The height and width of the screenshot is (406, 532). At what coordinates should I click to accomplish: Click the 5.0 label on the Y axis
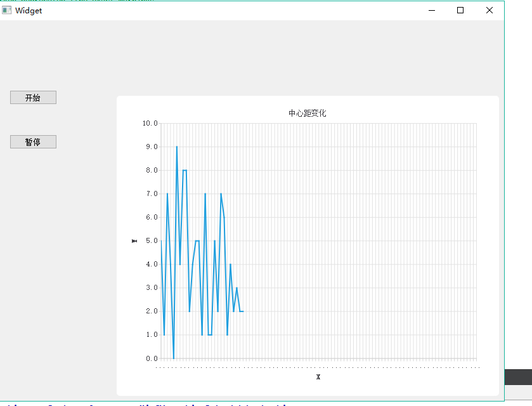click(152, 240)
